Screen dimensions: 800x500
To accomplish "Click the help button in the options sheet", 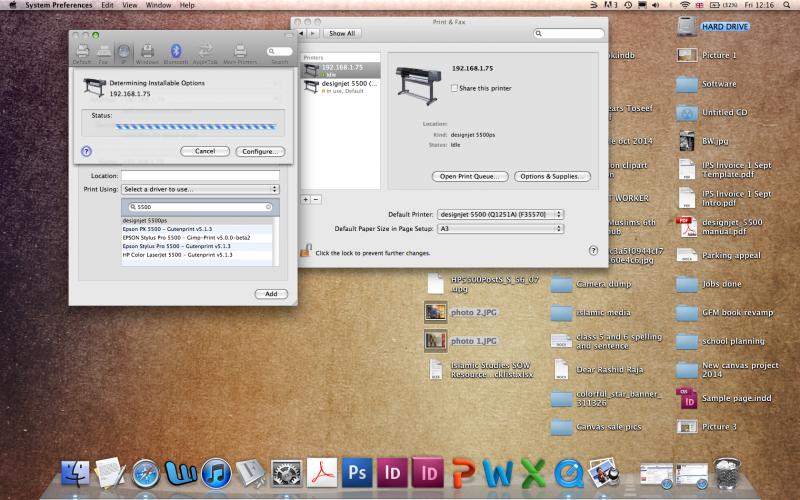I will pos(86,151).
